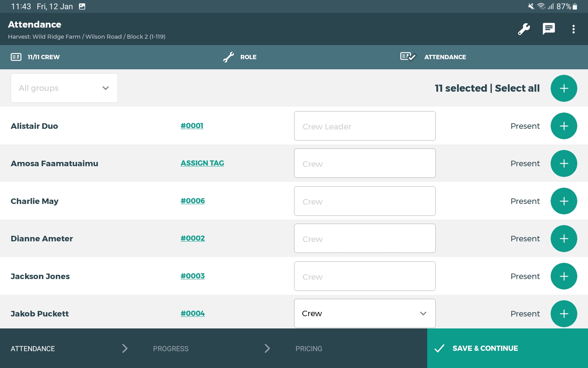Open Jakob Puckett's Crew role dropdown

point(364,313)
